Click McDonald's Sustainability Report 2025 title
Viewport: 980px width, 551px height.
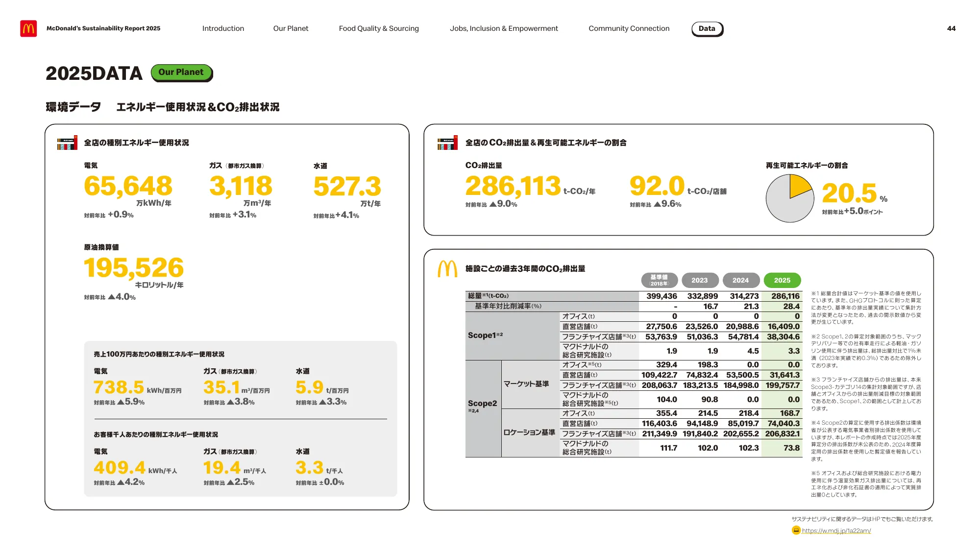103,28
